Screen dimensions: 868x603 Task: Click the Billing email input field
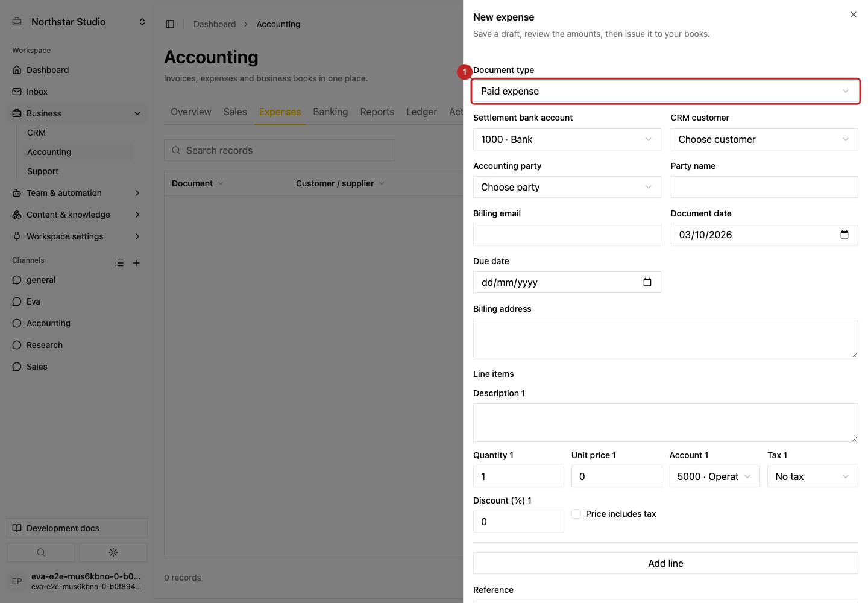coord(567,235)
